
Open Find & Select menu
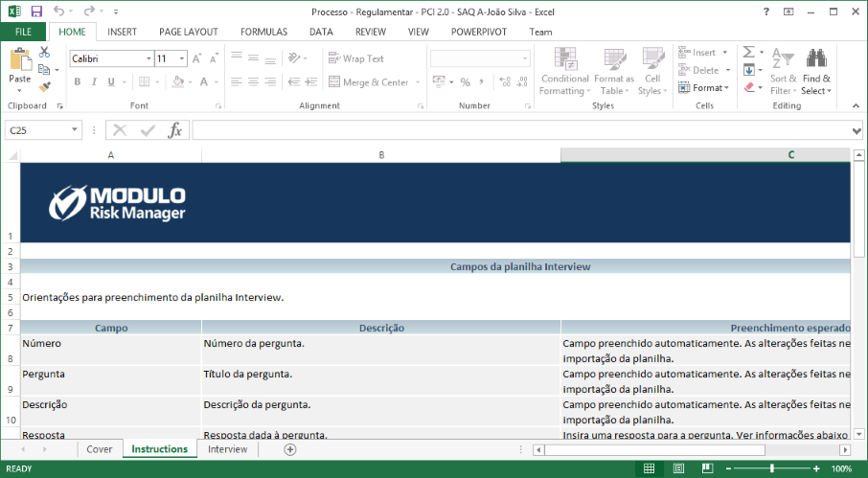[x=816, y=72]
